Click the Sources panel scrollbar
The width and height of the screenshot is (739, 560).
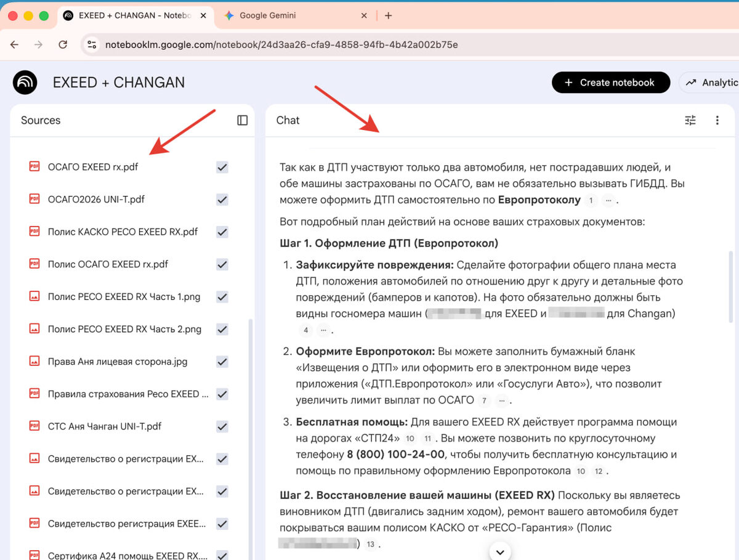250,439
